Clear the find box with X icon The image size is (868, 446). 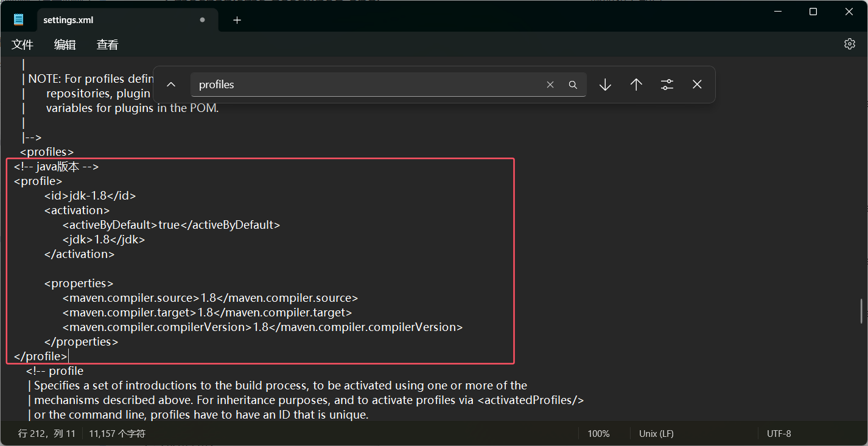coord(550,85)
